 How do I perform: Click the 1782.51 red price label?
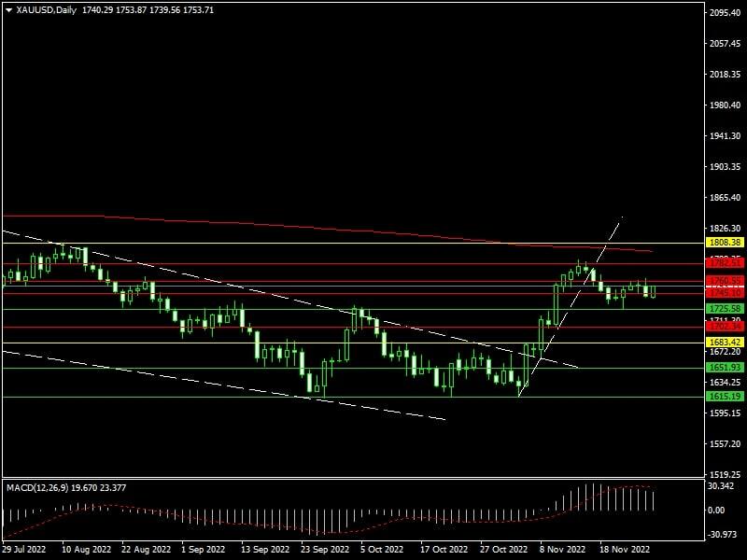pyautogui.click(x=726, y=263)
